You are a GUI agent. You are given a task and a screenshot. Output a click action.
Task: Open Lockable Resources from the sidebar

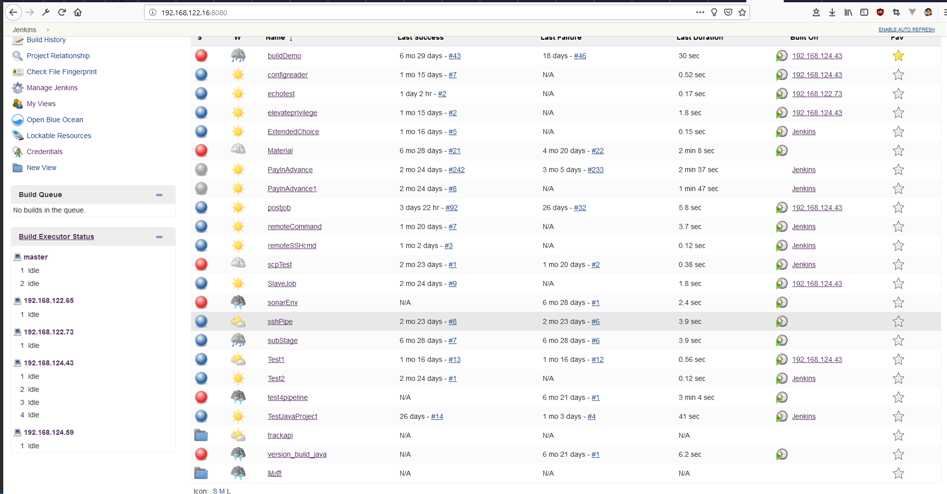point(59,136)
